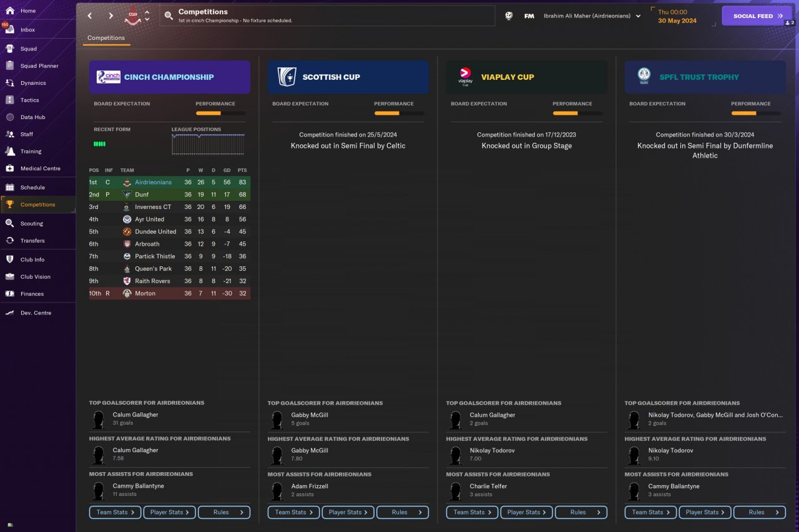Open Team Stats for the Scottish Cup

(294, 513)
